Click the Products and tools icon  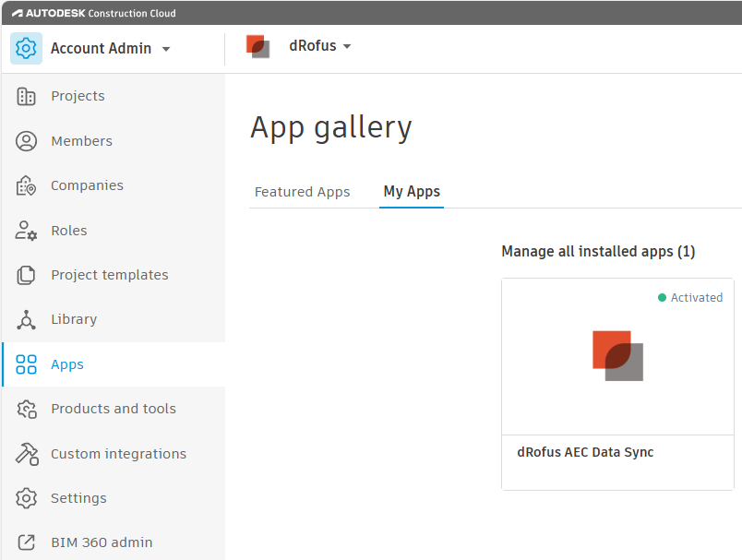coord(26,409)
